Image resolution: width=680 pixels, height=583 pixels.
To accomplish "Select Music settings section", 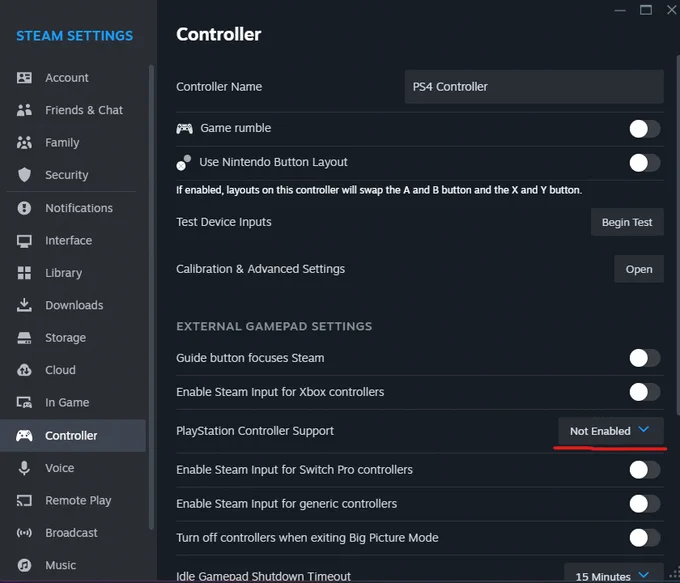I will tap(73, 565).
